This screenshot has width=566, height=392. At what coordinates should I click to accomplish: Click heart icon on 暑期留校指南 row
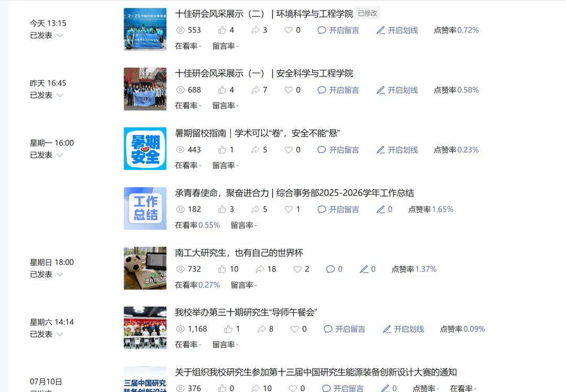(x=288, y=150)
